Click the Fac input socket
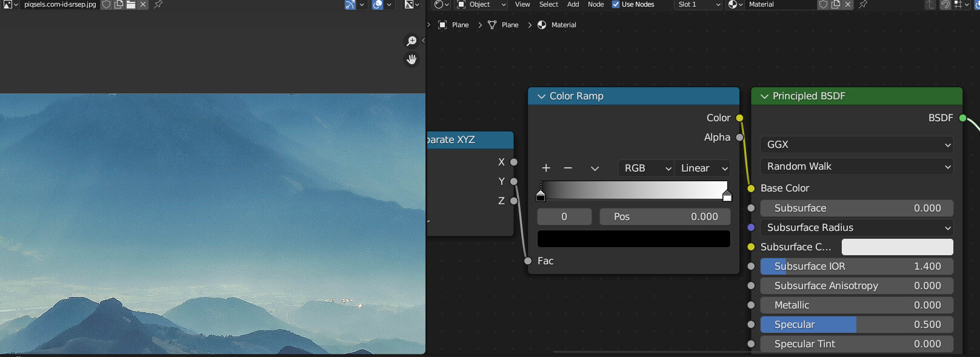Viewport: 980px width, 357px height. pos(528,261)
